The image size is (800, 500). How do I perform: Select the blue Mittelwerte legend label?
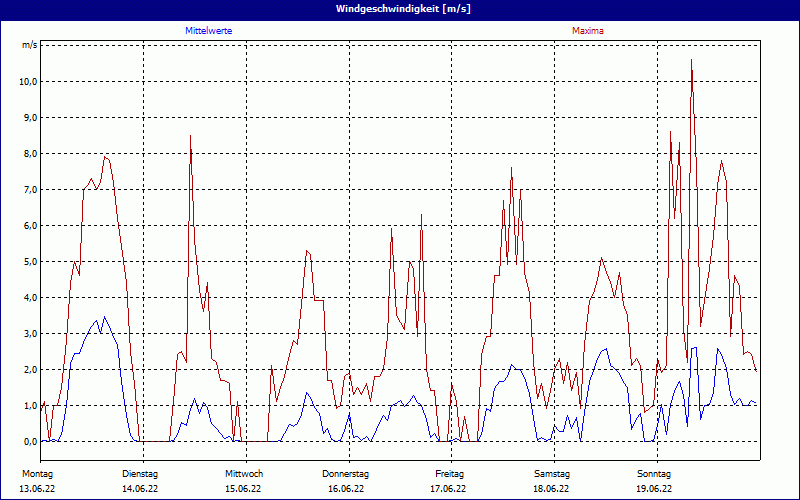pyautogui.click(x=209, y=31)
